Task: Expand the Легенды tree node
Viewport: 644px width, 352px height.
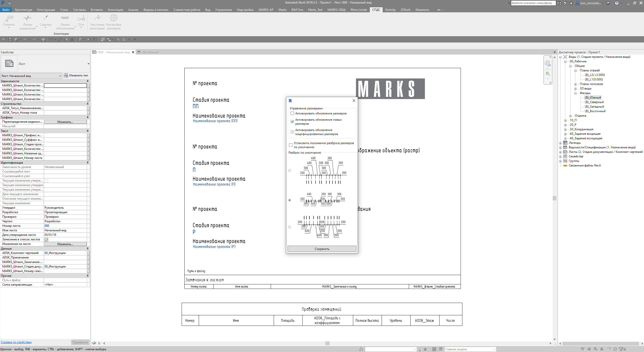Action: pos(560,143)
